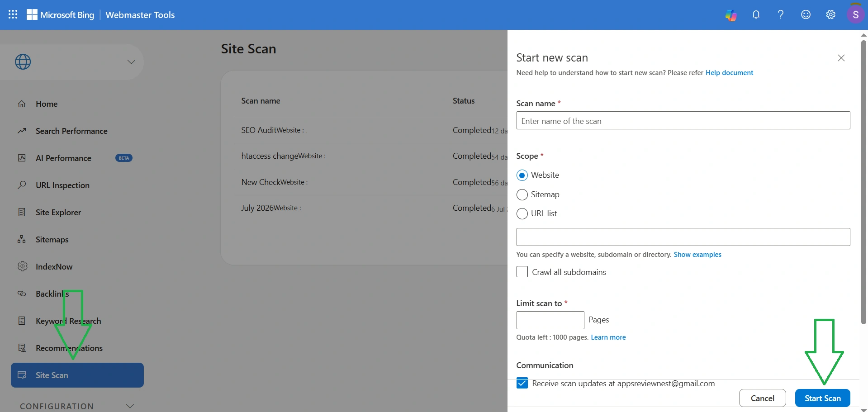Open the Help document link
This screenshot has height=412, width=868.
pos(729,73)
